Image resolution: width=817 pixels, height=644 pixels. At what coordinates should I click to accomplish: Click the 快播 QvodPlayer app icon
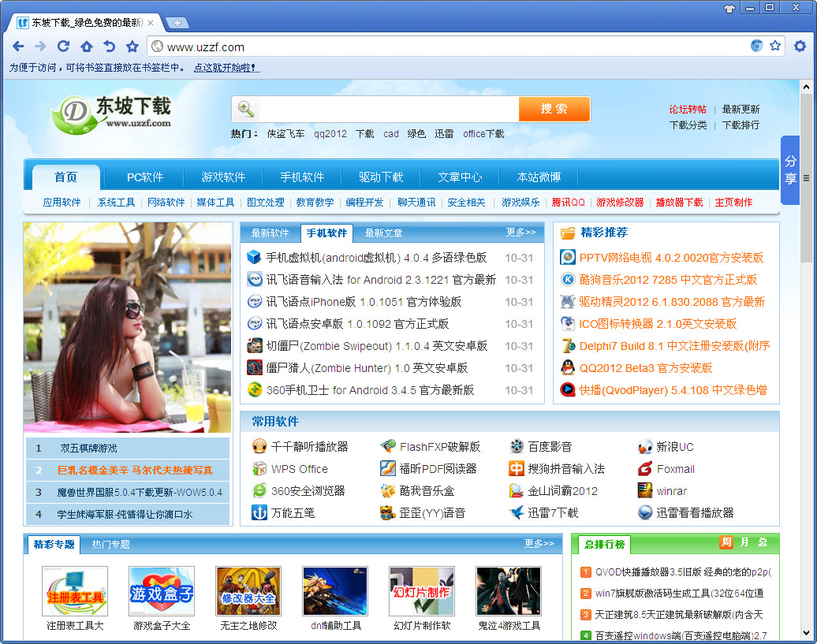pyautogui.click(x=568, y=389)
